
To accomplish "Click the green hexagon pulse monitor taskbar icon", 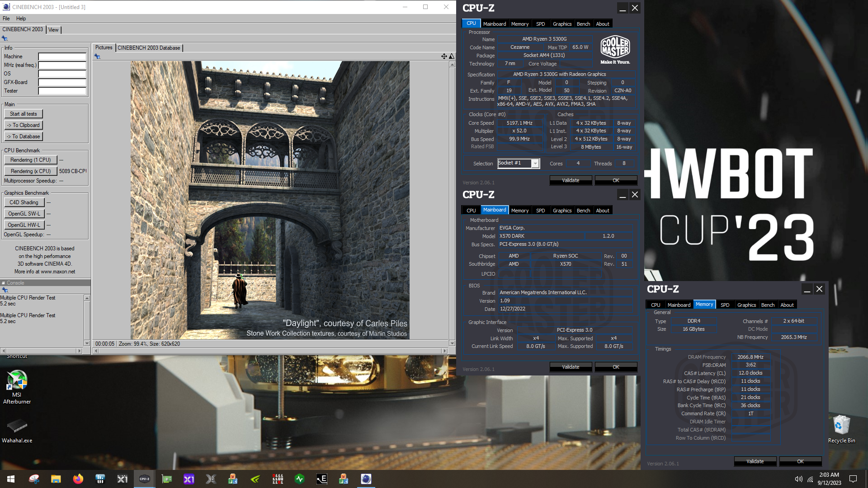I will pos(300,479).
